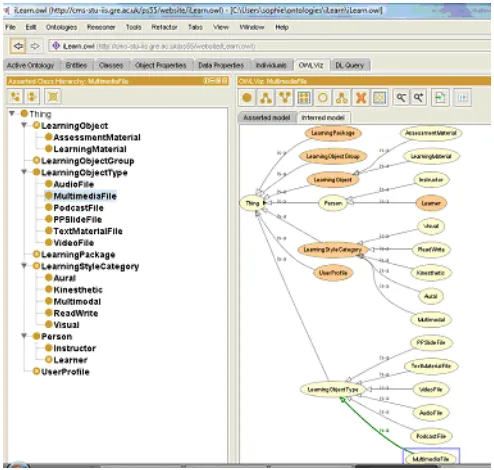Click the LearningStyleCategory node in graph
Screen dimensions: 494x470
click(333, 249)
